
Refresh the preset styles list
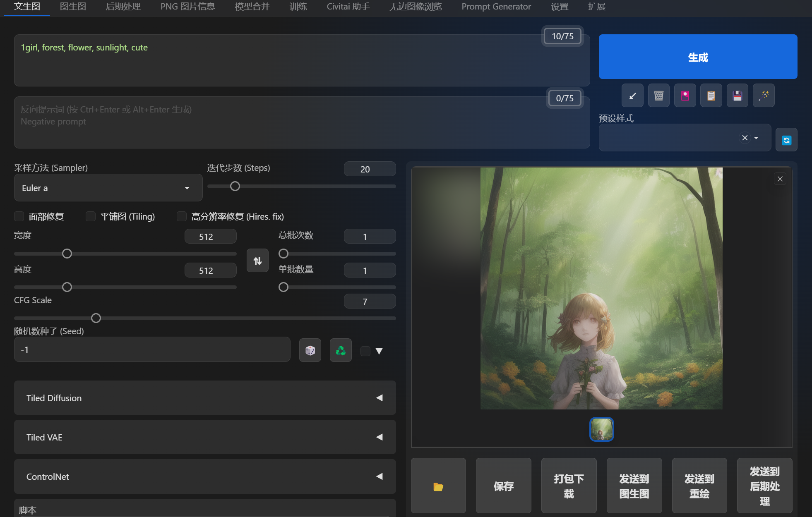pyautogui.click(x=786, y=140)
